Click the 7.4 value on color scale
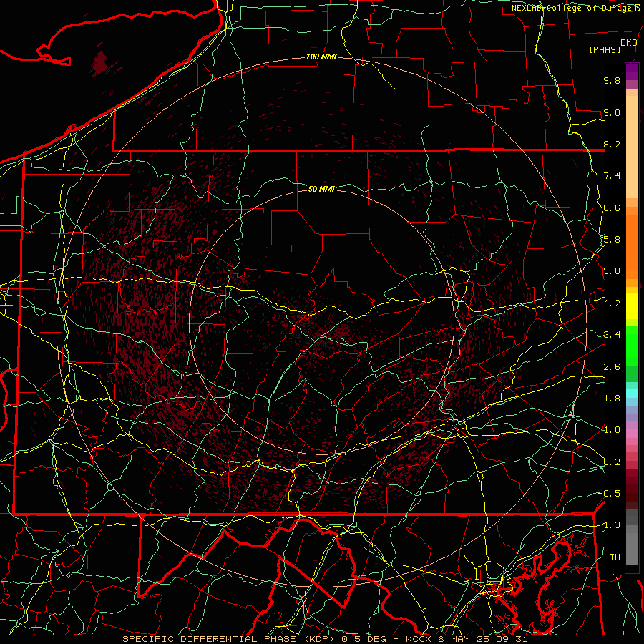Screen dimensions: 644x644 [x=612, y=176]
